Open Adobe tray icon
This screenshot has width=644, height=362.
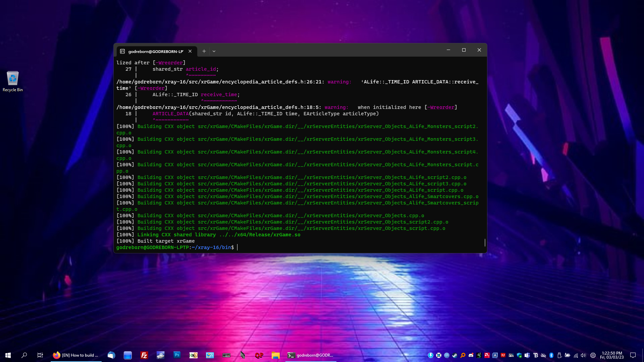pyautogui.click(x=503, y=355)
